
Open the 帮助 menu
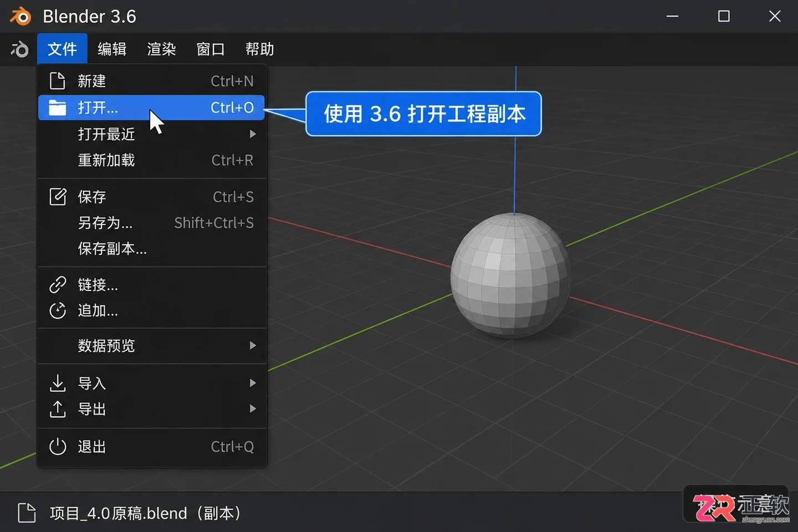(x=260, y=49)
